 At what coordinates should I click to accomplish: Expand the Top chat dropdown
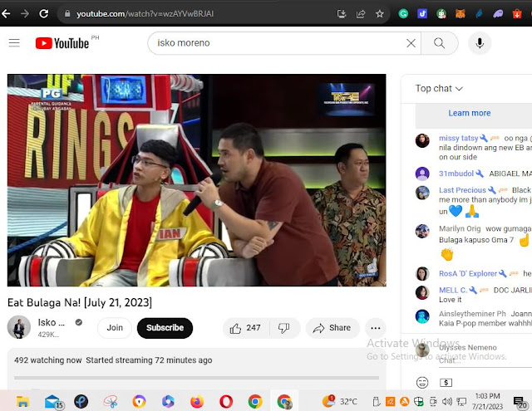click(x=439, y=89)
